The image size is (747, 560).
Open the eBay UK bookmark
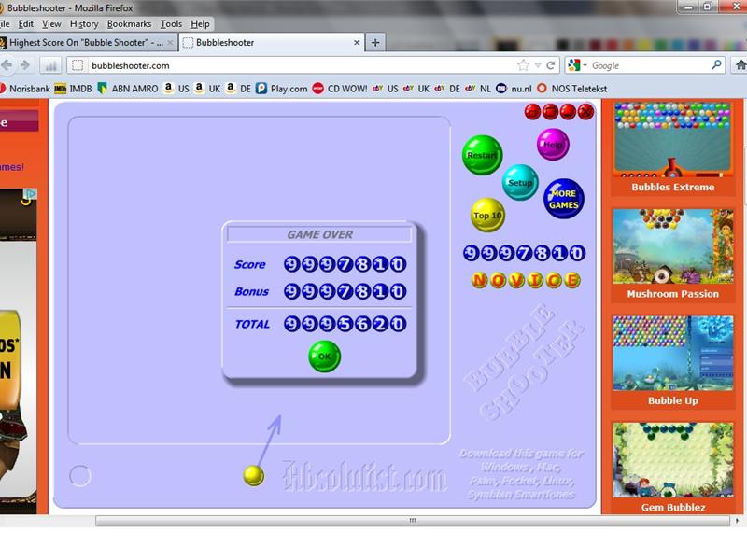[x=416, y=89]
